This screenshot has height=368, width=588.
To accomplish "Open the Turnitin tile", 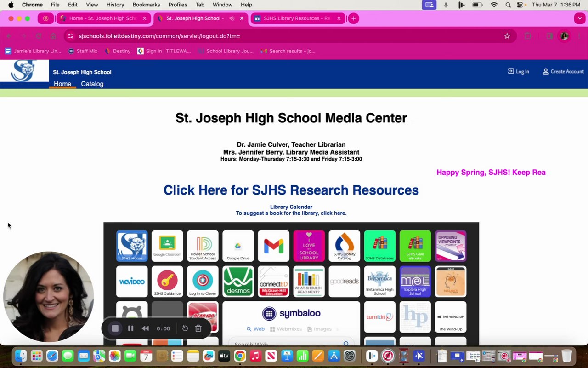I will pos(379,317).
